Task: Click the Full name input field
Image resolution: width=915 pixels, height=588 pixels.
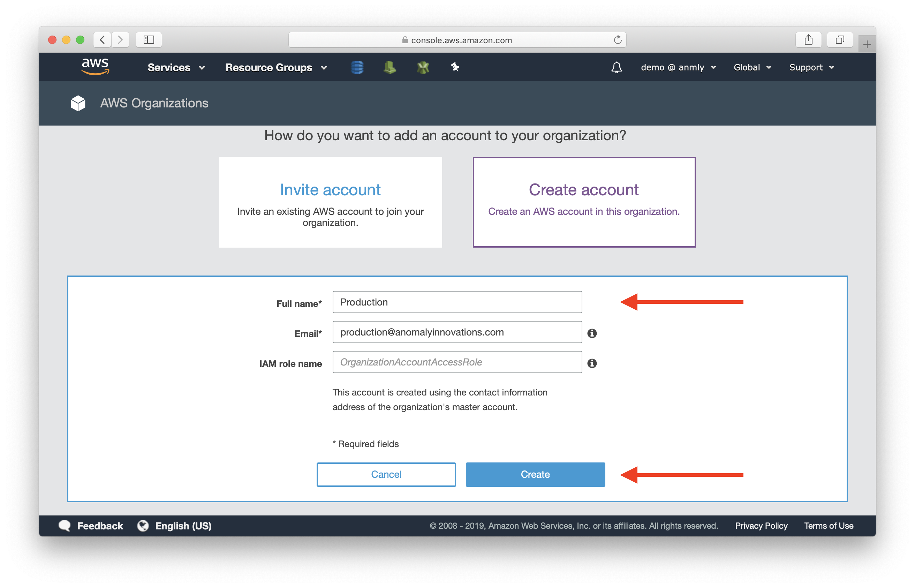Action: coord(457,301)
